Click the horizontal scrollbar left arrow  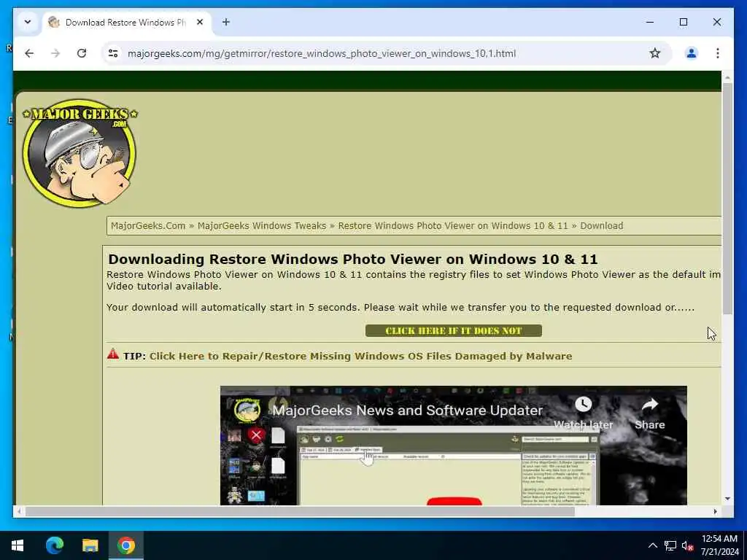(19, 511)
